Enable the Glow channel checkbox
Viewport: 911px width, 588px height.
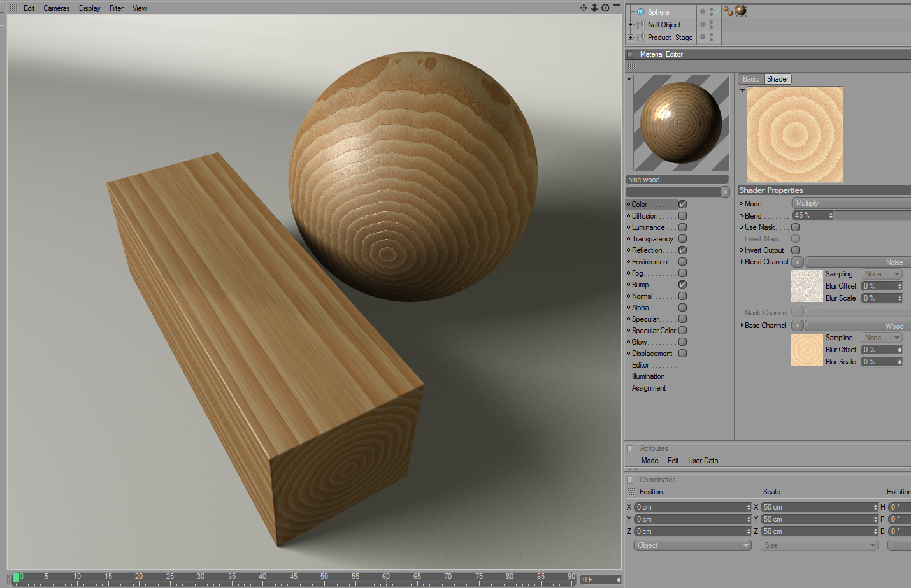[682, 342]
